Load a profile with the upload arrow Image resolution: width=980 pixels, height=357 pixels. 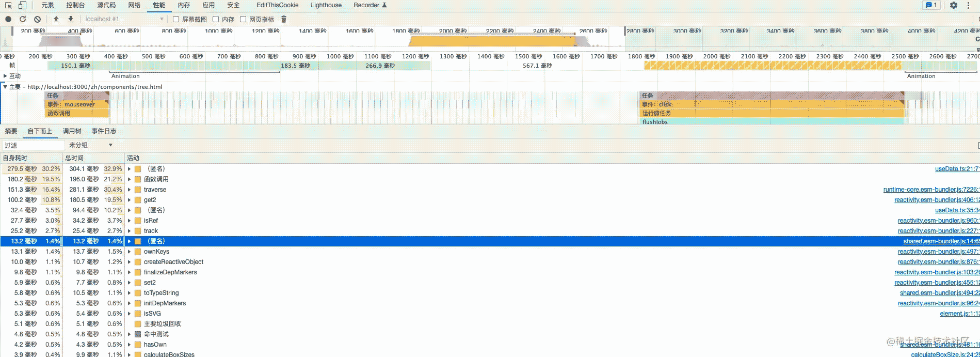click(56, 19)
